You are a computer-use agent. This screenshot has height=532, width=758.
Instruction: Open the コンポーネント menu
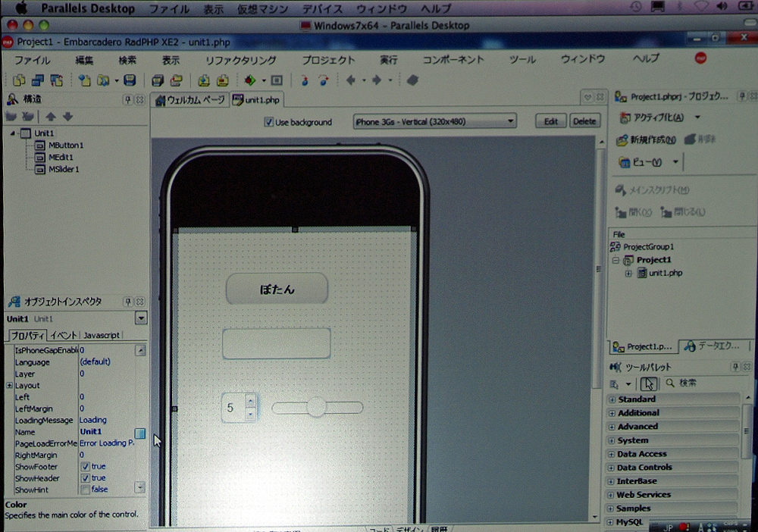(x=453, y=59)
